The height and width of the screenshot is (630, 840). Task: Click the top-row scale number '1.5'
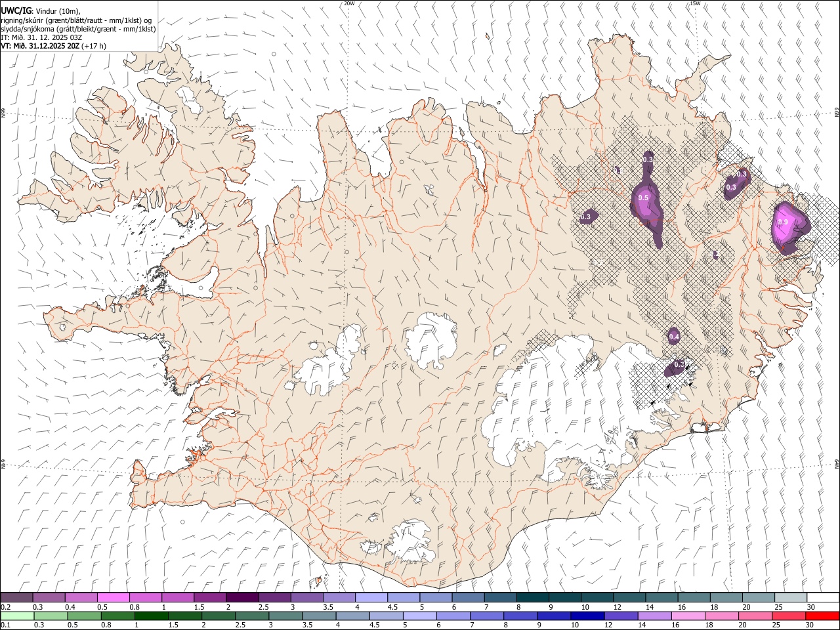(x=199, y=607)
